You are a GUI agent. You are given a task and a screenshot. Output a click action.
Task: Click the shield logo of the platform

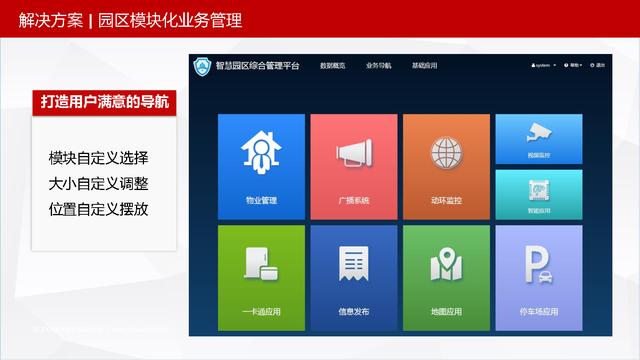pos(202,66)
